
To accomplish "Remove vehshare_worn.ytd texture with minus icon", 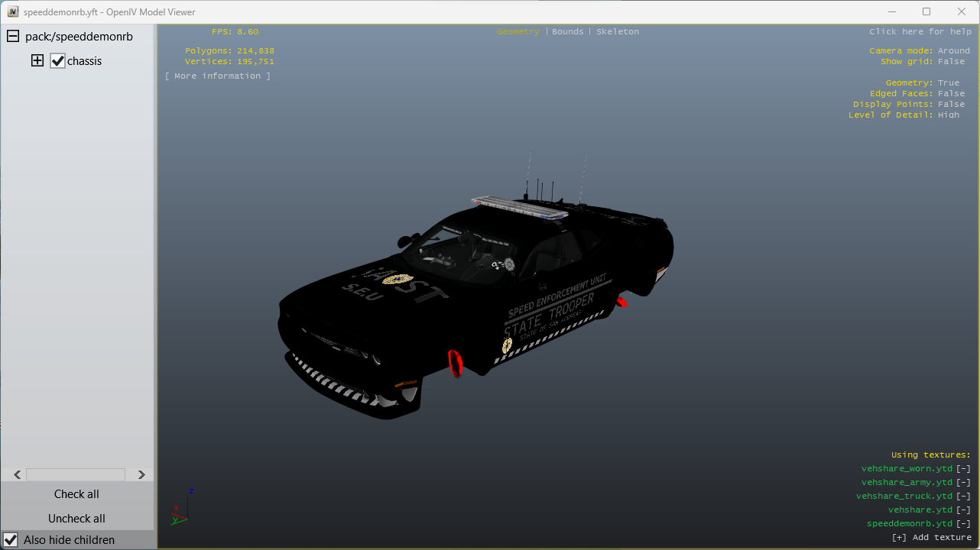I will pyautogui.click(x=963, y=469).
